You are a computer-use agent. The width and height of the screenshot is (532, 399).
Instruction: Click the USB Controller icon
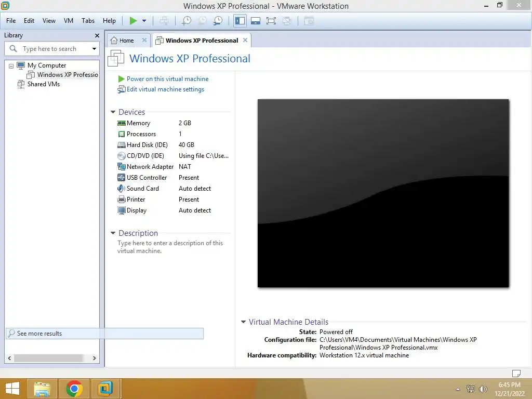click(x=122, y=178)
